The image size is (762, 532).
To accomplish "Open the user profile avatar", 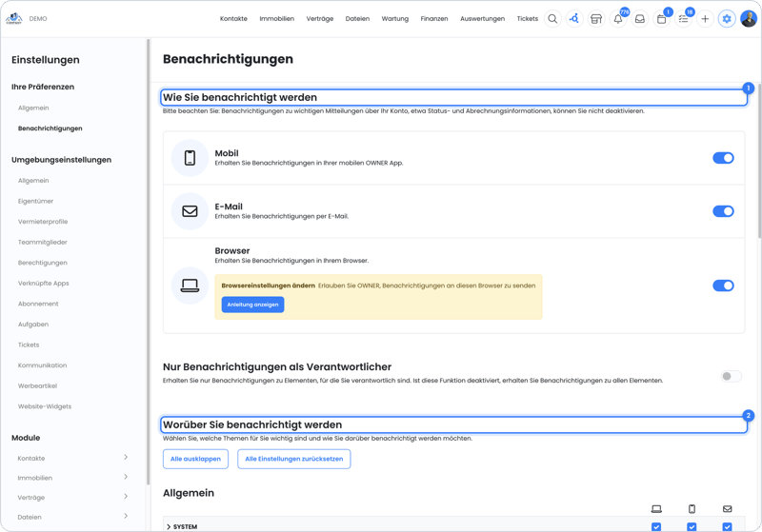I will pyautogui.click(x=749, y=19).
